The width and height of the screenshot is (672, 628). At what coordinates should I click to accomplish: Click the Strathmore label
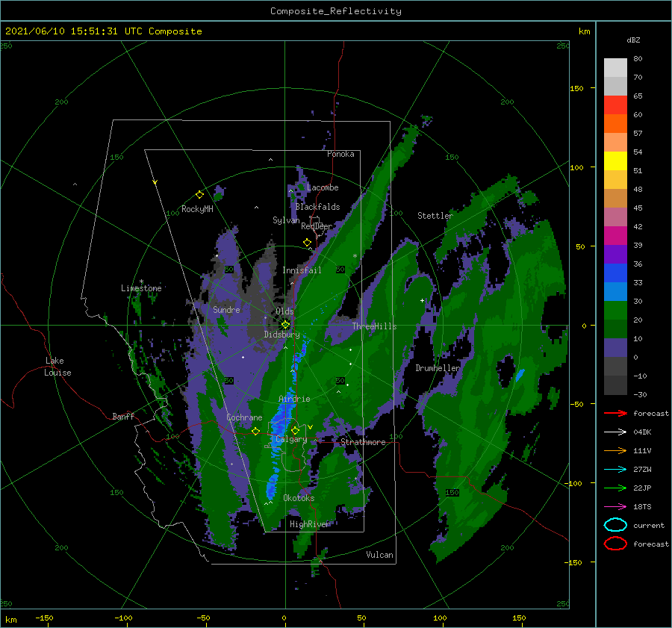click(x=363, y=442)
